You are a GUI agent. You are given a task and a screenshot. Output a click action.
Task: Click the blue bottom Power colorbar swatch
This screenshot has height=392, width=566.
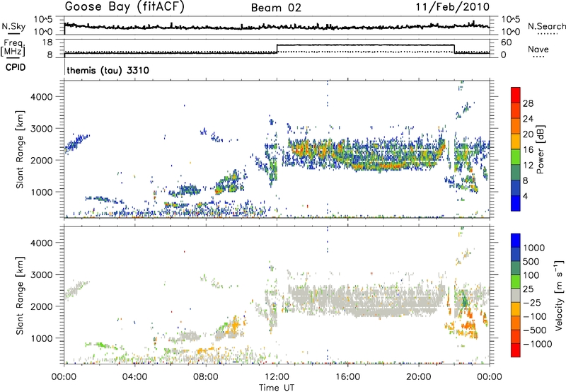click(x=516, y=203)
